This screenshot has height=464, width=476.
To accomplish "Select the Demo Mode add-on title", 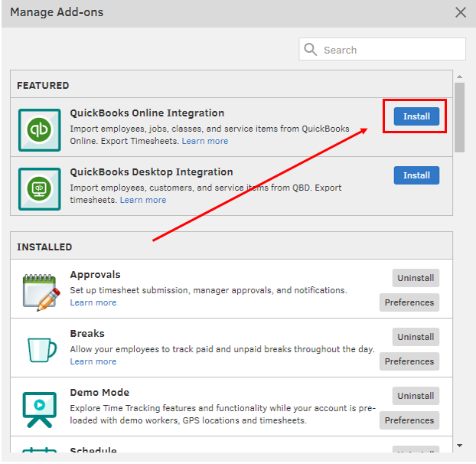I will (99, 392).
